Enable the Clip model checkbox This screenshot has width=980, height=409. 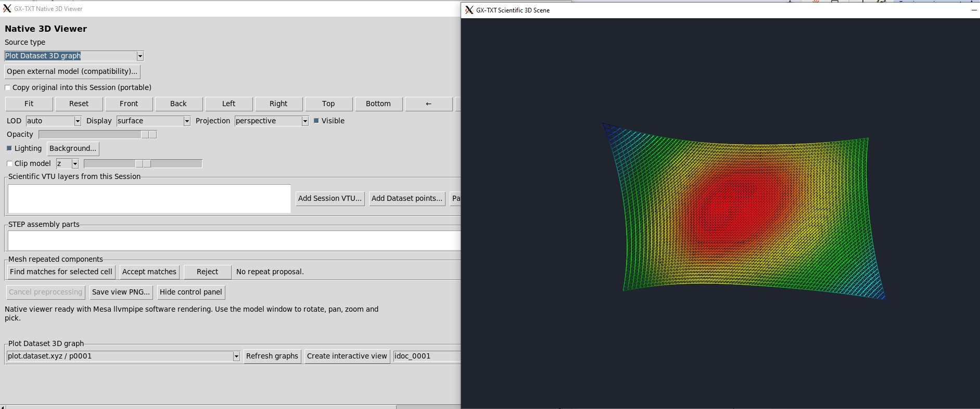pyautogui.click(x=9, y=163)
